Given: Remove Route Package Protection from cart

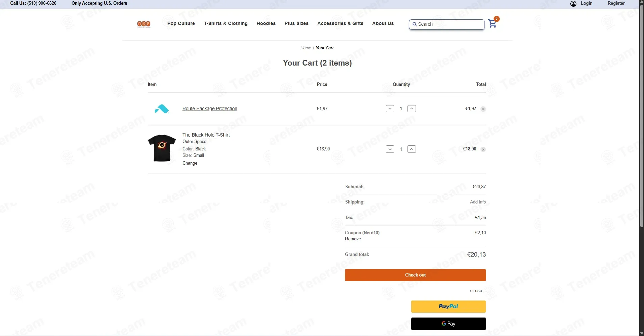Looking at the screenshot, I should point(484,109).
